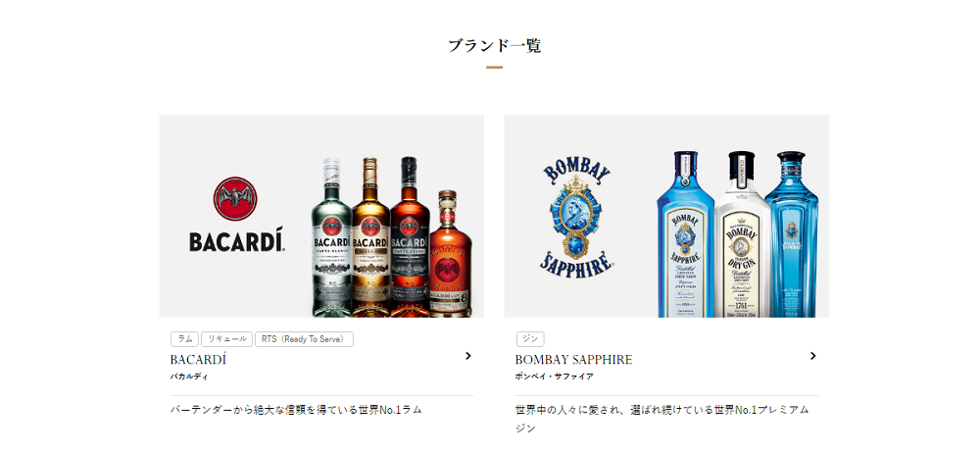Select the リキュール category tag

(227, 339)
